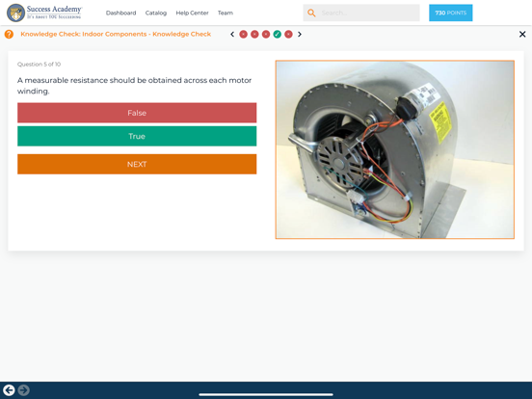
Task: Jump to fifth question red indicator
Action: (x=288, y=35)
